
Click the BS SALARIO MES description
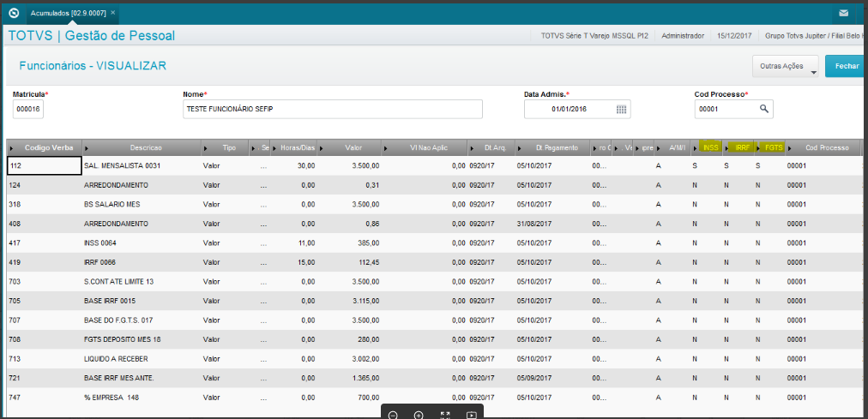[x=112, y=205]
